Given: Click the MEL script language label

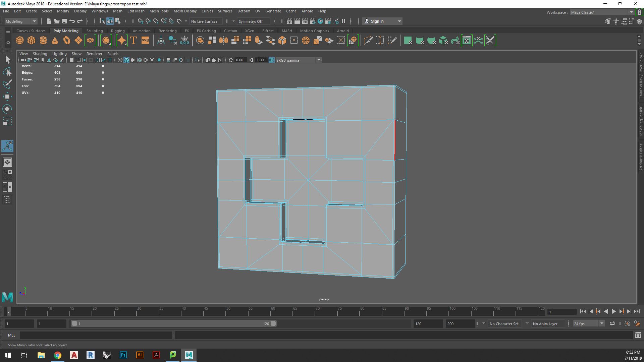Looking at the screenshot, I should click(x=12, y=335).
